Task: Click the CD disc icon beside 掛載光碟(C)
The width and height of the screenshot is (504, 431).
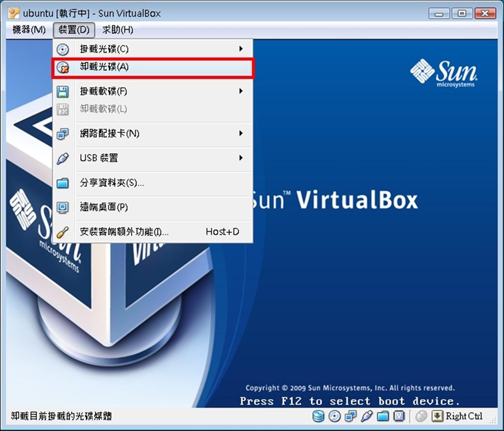Action: tap(63, 49)
